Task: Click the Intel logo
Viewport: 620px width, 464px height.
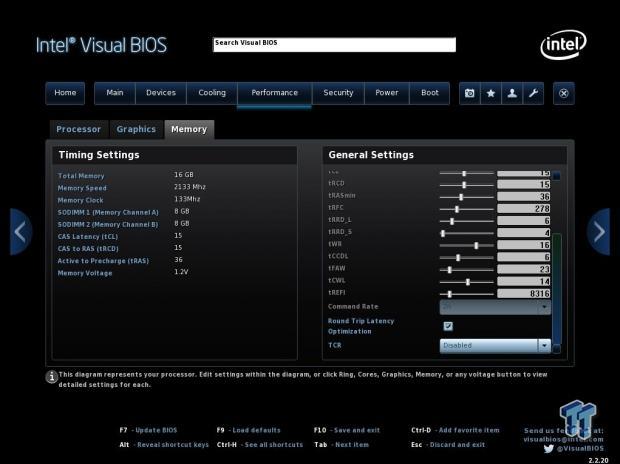Action: click(x=563, y=45)
